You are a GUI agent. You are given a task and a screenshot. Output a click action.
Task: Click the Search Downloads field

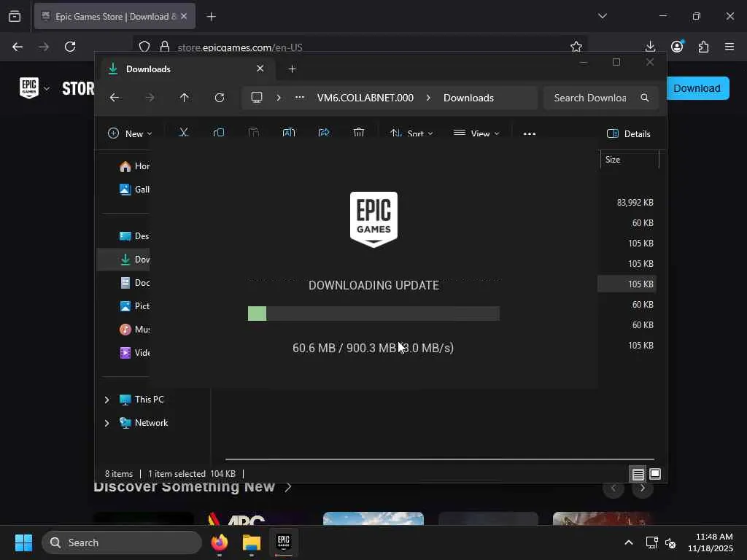(x=601, y=98)
